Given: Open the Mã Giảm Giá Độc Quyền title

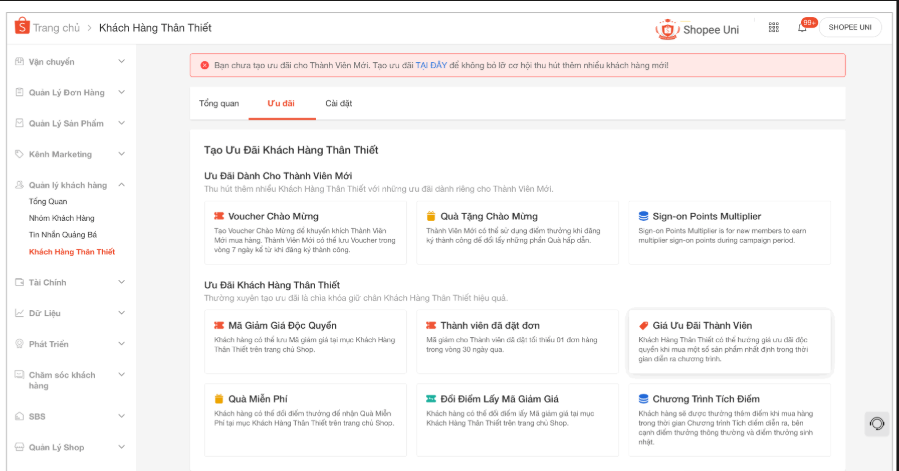Looking at the screenshot, I should tap(282, 325).
